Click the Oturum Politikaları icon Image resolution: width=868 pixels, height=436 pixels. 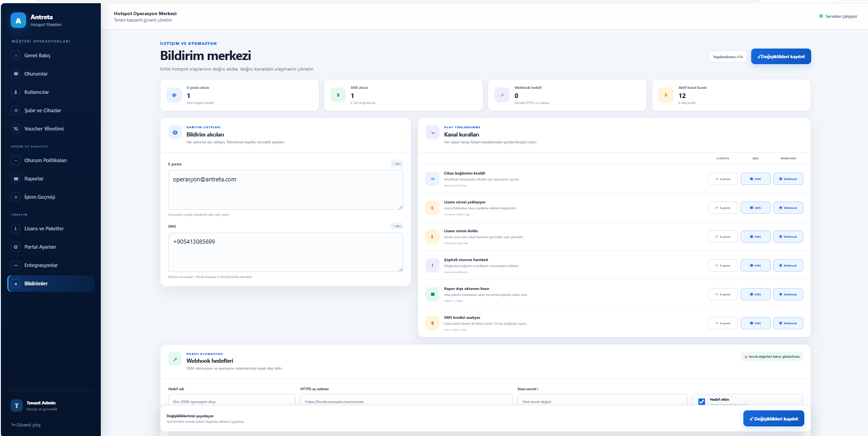click(16, 160)
